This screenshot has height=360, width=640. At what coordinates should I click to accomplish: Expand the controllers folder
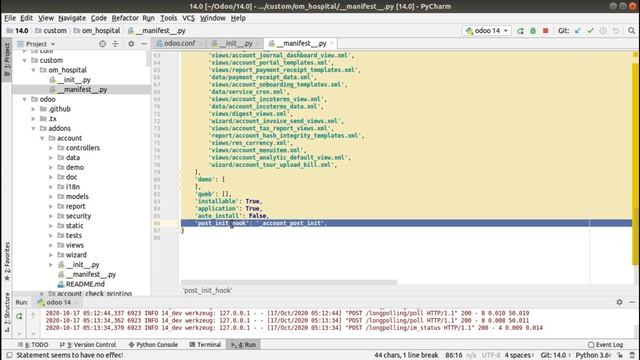[x=51, y=148]
